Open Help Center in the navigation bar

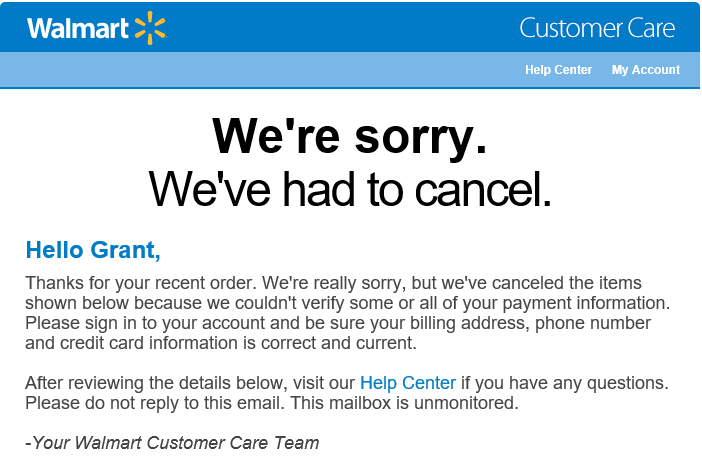(x=558, y=70)
